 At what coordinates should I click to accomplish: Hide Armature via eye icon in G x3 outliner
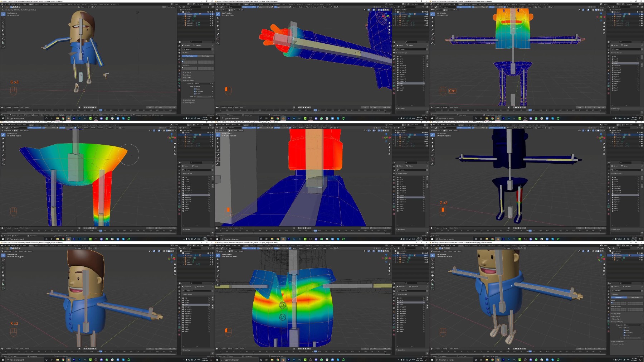click(x=210, y=14)
